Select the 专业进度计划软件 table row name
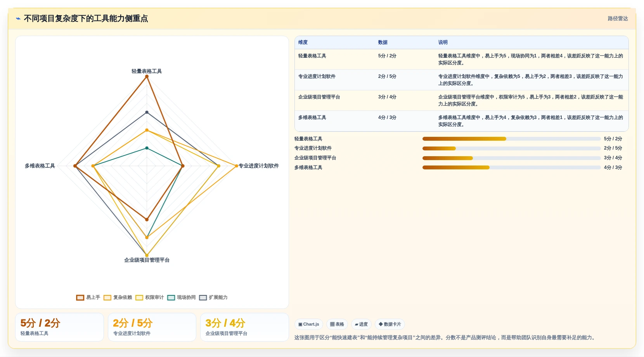The width and height of the screenshot is (644, 357). (317, 76)
